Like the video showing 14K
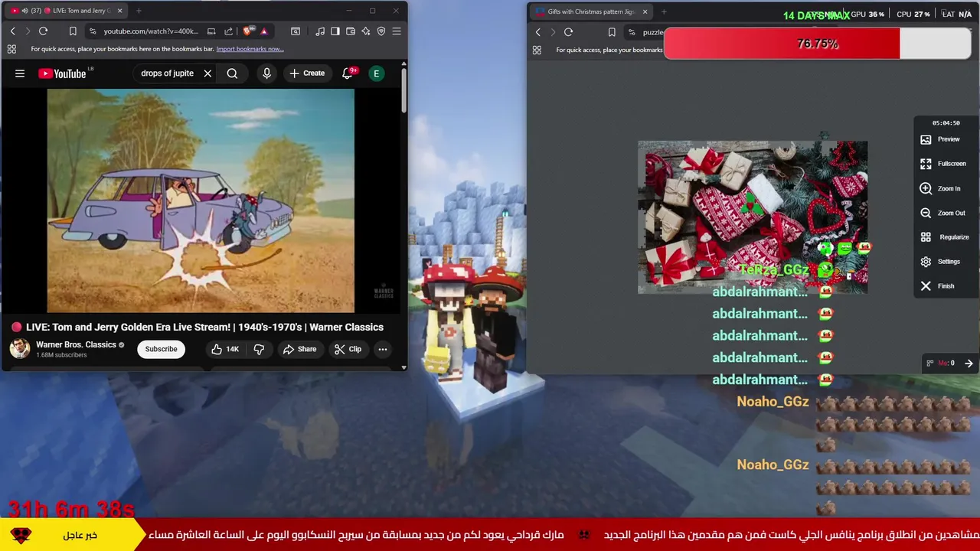Screen dimensions: 980x551 point(225,349)
